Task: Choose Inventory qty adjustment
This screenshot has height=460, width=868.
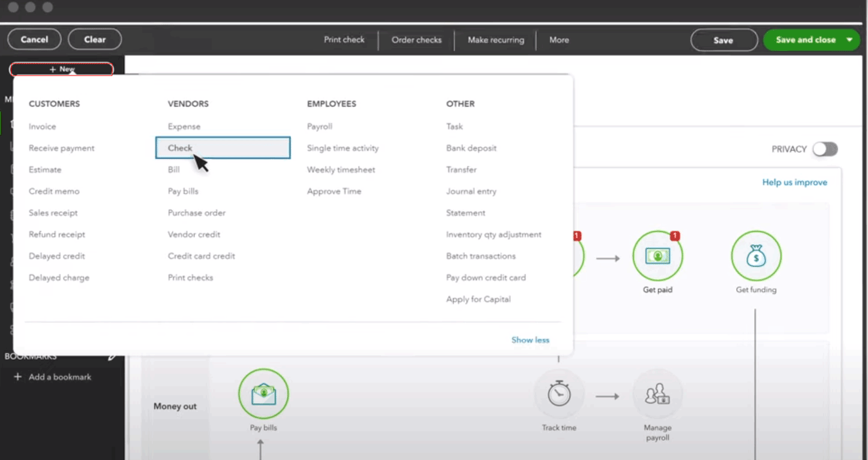Action: [x=494, y=234]
